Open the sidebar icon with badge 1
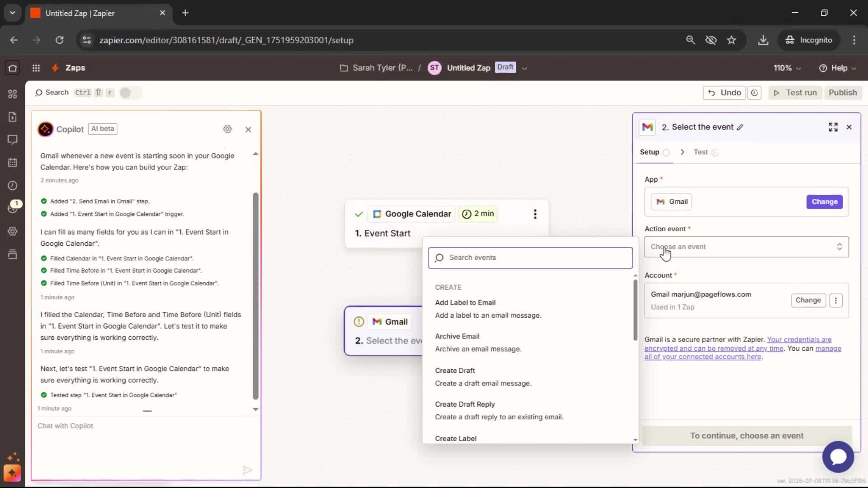 tap(14, 207)
